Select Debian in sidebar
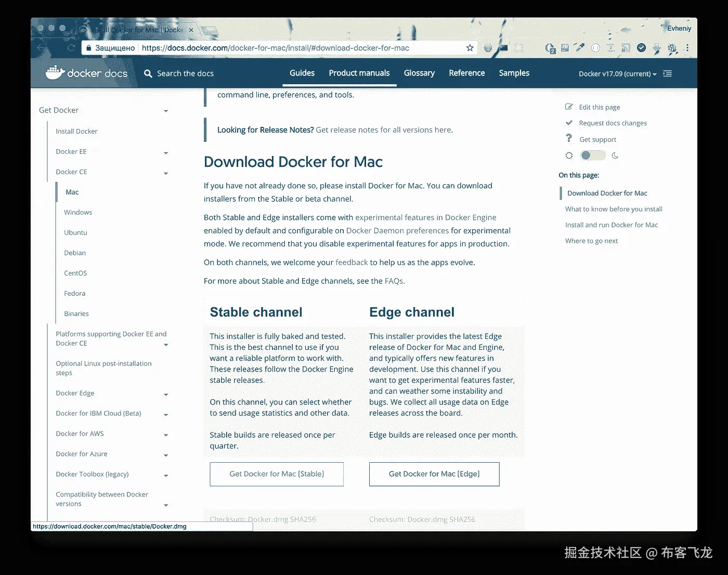Viewport: 728px width, 575px height. tap(75, 253)
